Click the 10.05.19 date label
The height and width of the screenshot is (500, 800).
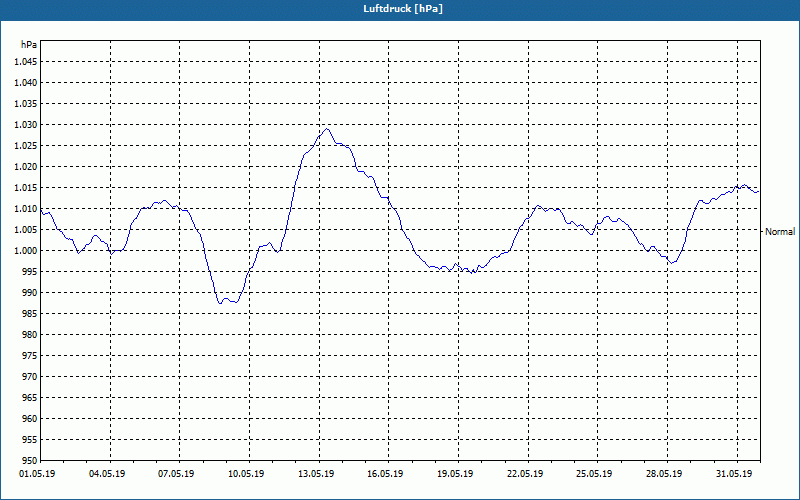click(x=246, y=474)
